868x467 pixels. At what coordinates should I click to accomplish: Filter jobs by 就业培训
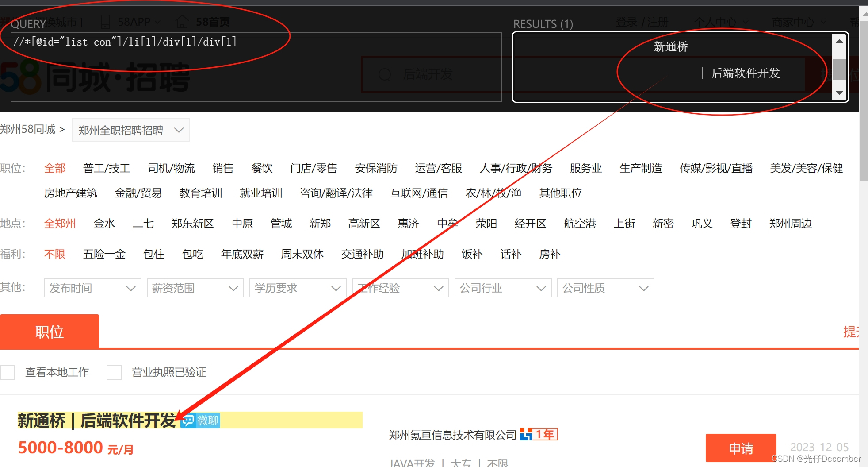(x=261, y=193)
